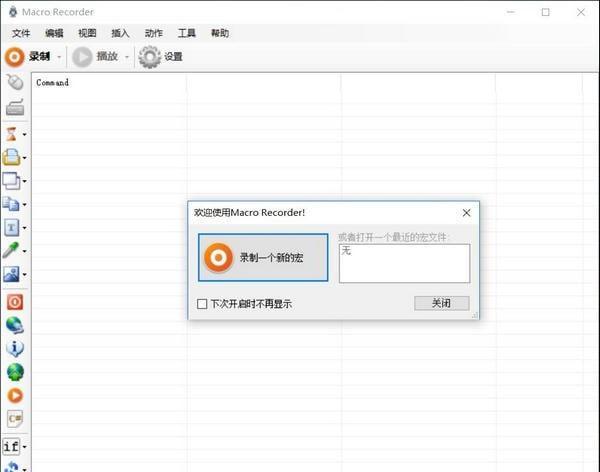The image size is (600, 472).
Task: Click the window control icon in sidebar
Action: [11, 181]
